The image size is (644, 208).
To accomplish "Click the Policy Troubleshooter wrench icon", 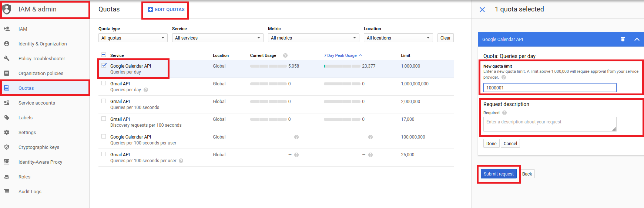I will point(7,58).
